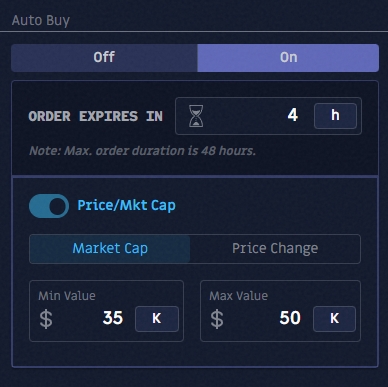Click the hourglass icon in expiry field
388x387 pixels.
pyautogui.click(x=196, y=116)
